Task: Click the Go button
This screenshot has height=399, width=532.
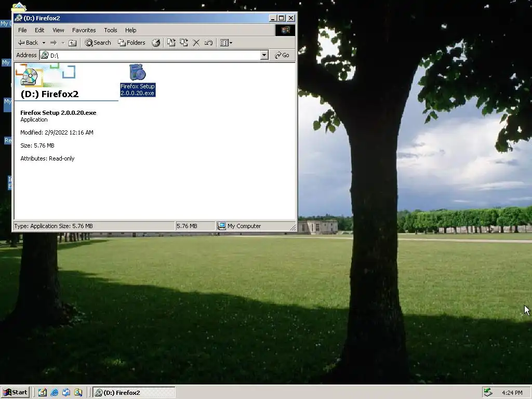Action: point(282,55)
